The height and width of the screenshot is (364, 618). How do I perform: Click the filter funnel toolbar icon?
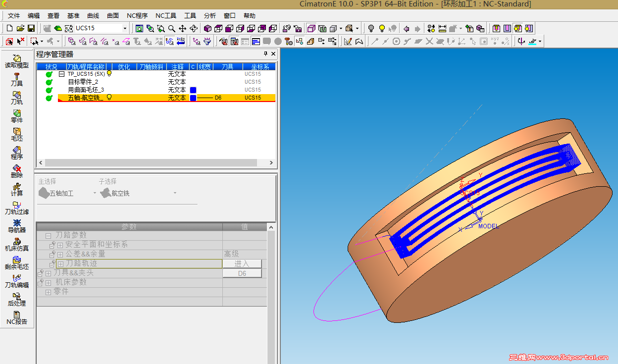point(207,41)
